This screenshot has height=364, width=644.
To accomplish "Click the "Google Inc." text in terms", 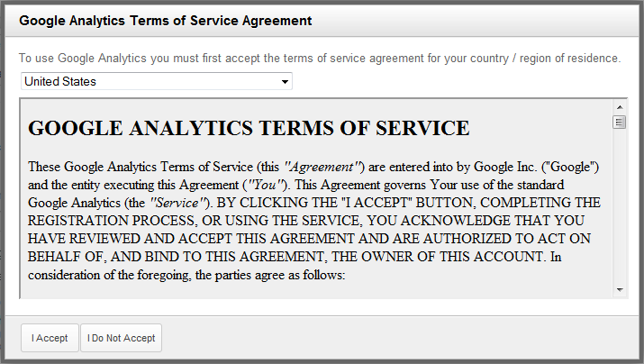I will [x=505, y=167].
